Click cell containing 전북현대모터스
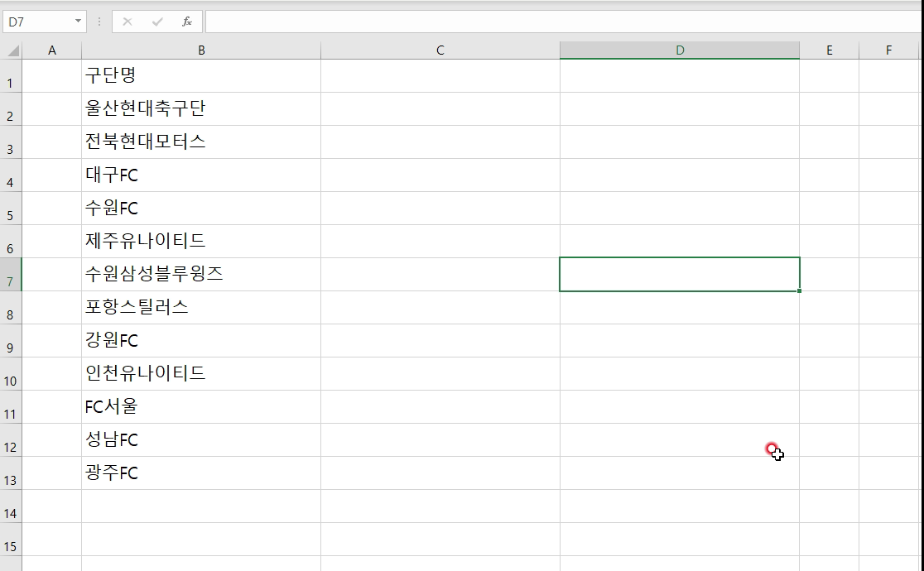The image size is (924, 571). (x=201, y=142)
